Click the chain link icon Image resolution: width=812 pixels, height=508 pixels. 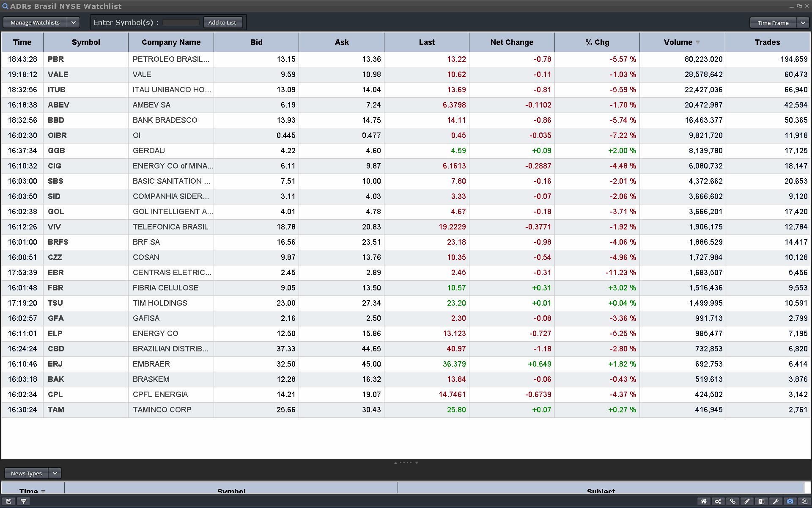point(732,501)
